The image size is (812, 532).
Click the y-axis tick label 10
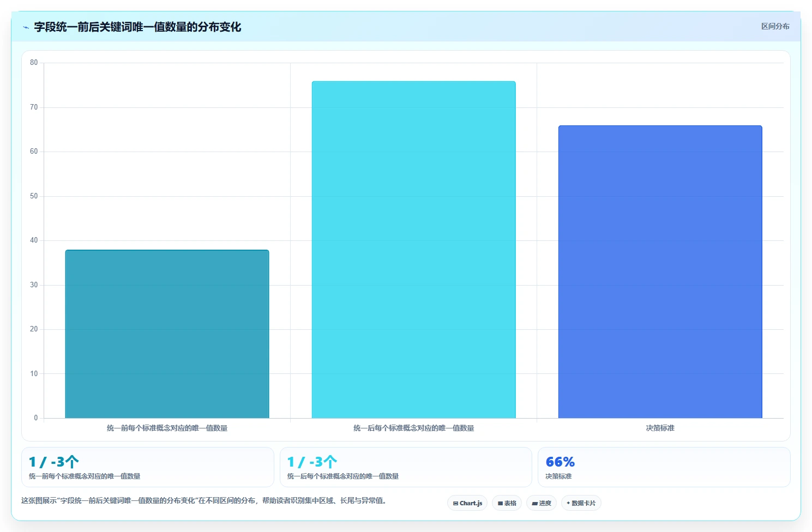(x=34, y=374)
